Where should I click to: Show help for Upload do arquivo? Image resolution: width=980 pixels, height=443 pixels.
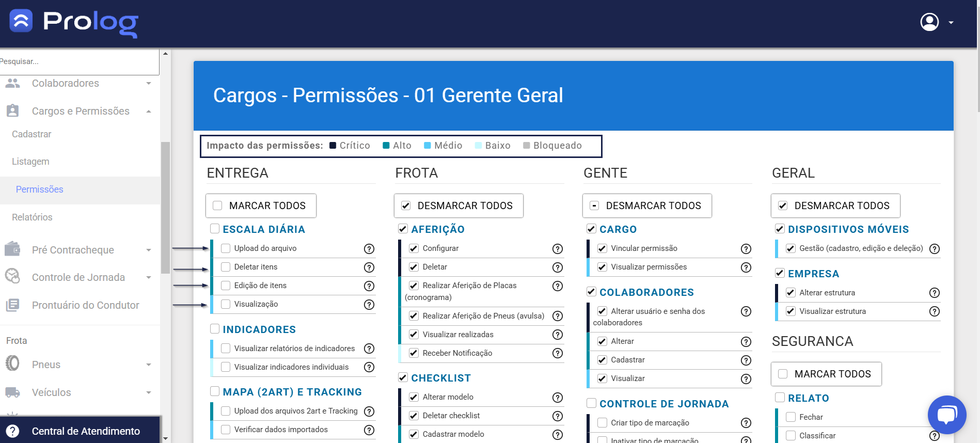coord(369,249)
